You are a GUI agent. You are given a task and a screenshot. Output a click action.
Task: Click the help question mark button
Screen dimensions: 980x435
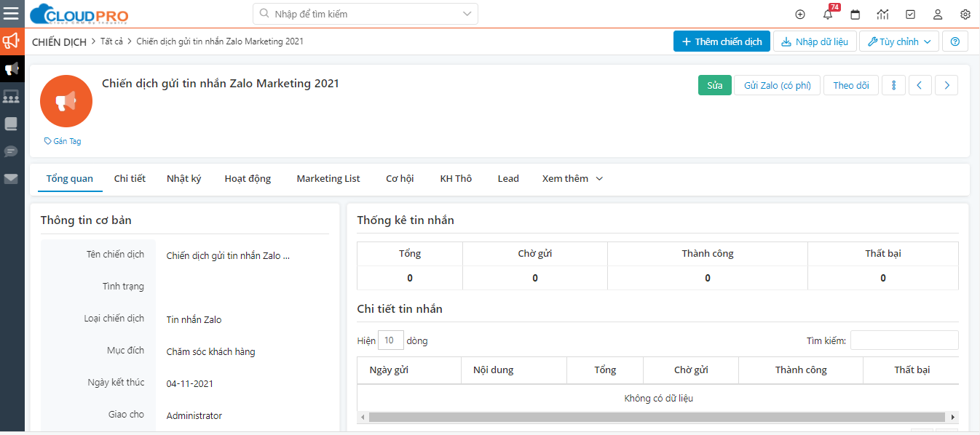[x=955, y=41]
